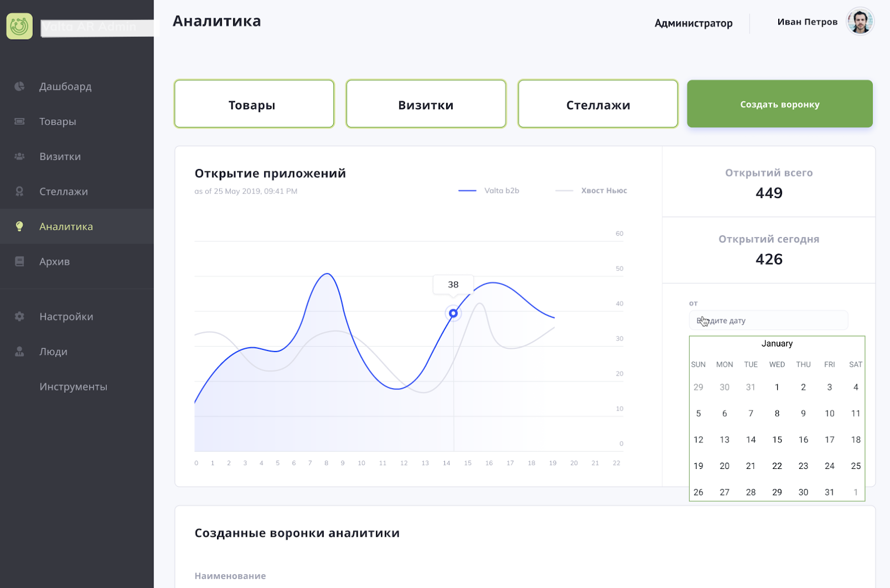Click the Стеллажи sidebar icon

19,191
